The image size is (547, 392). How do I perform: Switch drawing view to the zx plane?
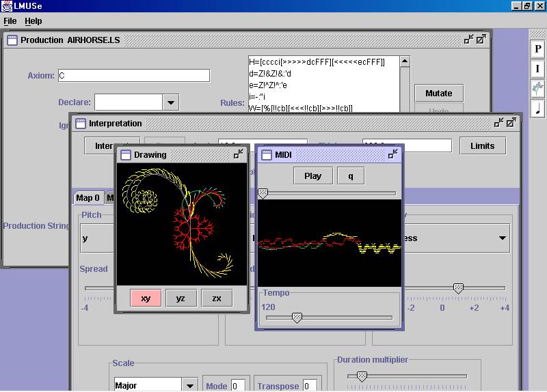pos(216,298)
